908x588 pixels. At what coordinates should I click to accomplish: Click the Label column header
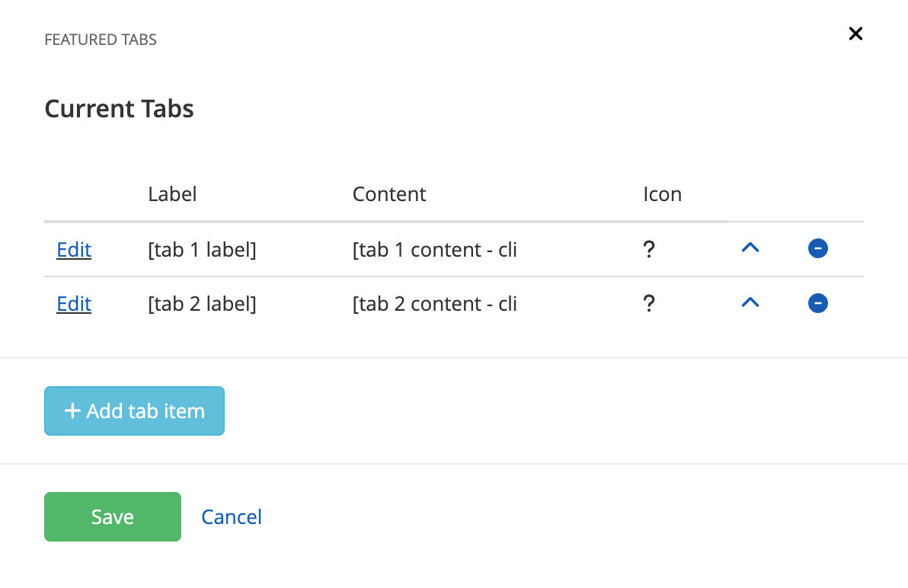coord(172,194)
